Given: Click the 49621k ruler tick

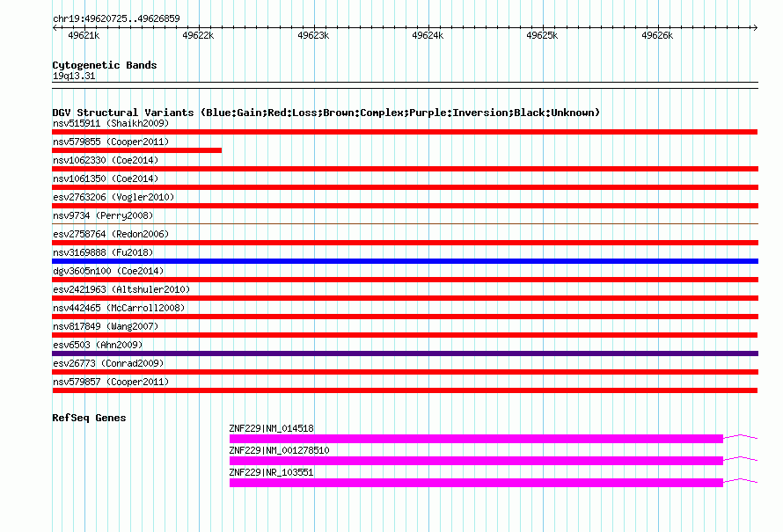Looking at the screenshot, I should point(84,35).
